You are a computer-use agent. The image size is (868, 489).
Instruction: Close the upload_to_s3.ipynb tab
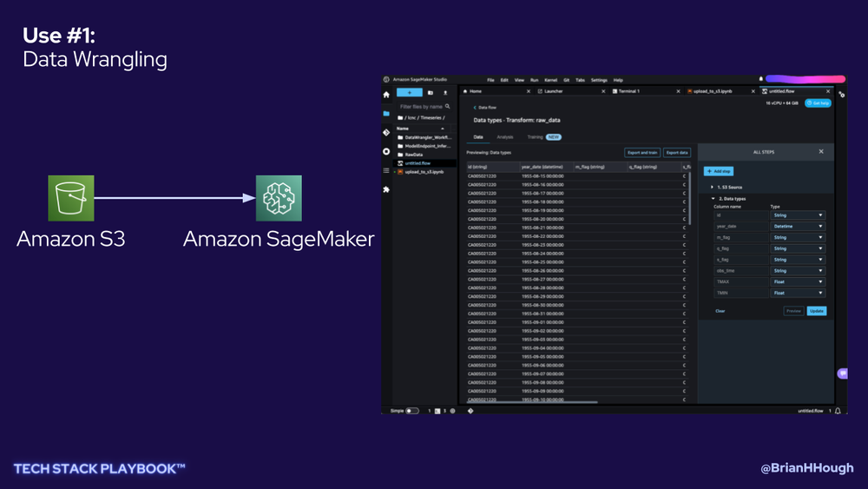[753, 91]
